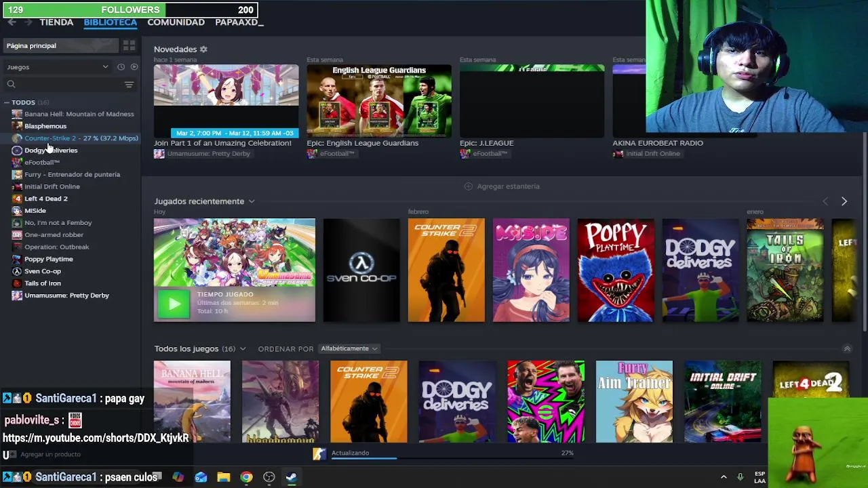Click the ready-to-play filter icon
The image size is (868, 488).
(x=134, y=67)
